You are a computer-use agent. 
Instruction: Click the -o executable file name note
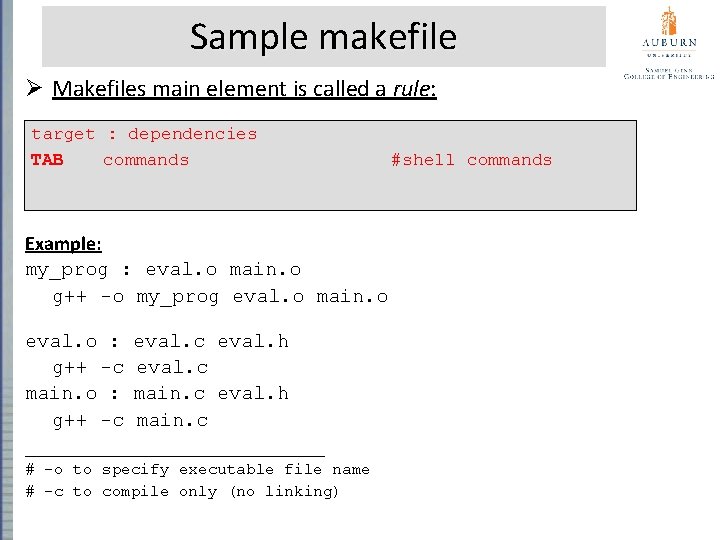[x=197, y=469]
